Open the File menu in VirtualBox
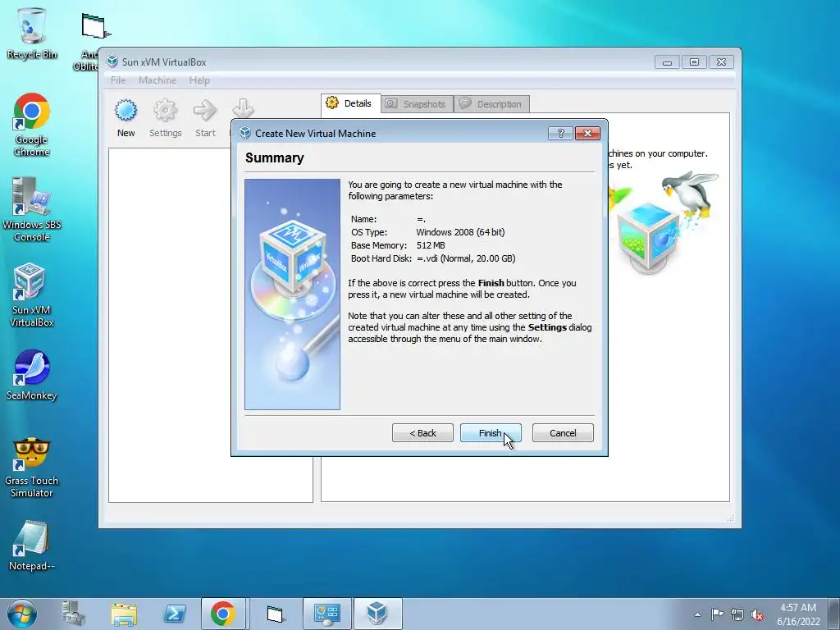Image resolution: width=840 pixels, height=630 pixels. [118, 80]
